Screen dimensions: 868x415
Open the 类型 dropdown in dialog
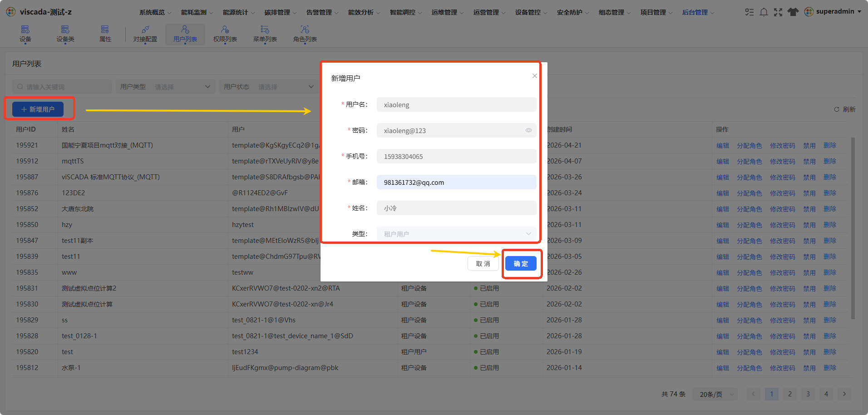click(x=457, y=234)
